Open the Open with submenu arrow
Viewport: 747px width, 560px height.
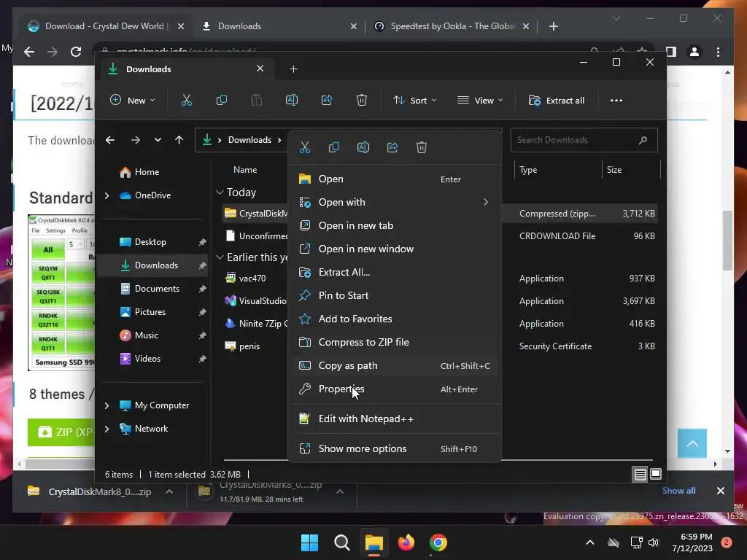click(485, 202)
